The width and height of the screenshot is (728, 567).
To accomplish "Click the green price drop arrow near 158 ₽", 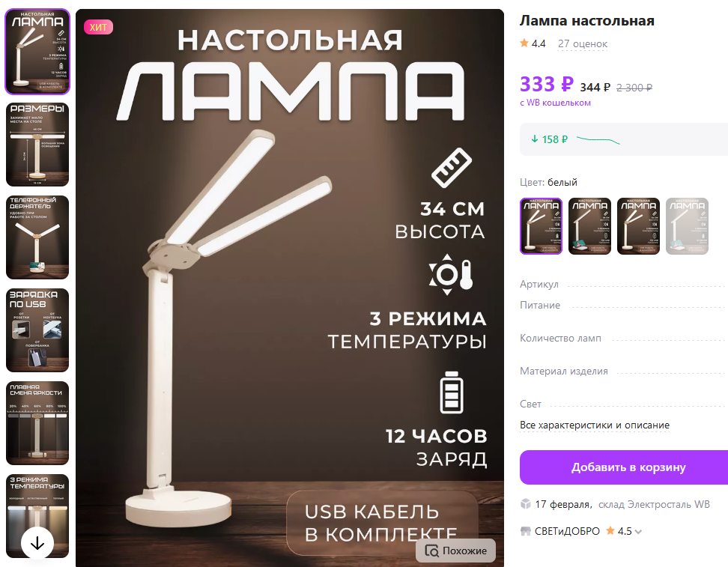I will tap(535, 139).
